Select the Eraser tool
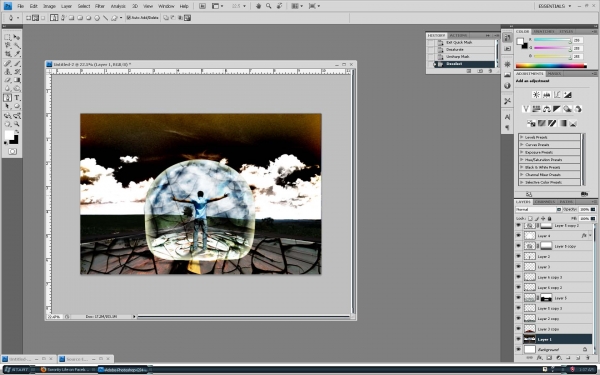Image resolution: width=600 pixels, height=375 pixels. [7, 80]
